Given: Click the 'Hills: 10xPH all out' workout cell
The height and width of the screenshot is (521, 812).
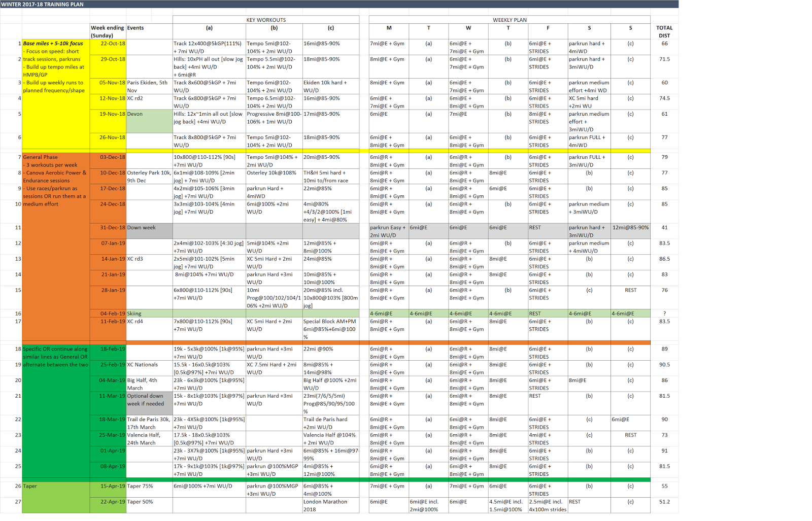Looking at the screenshot, I should pyautogui.click(x=209, y=67).
